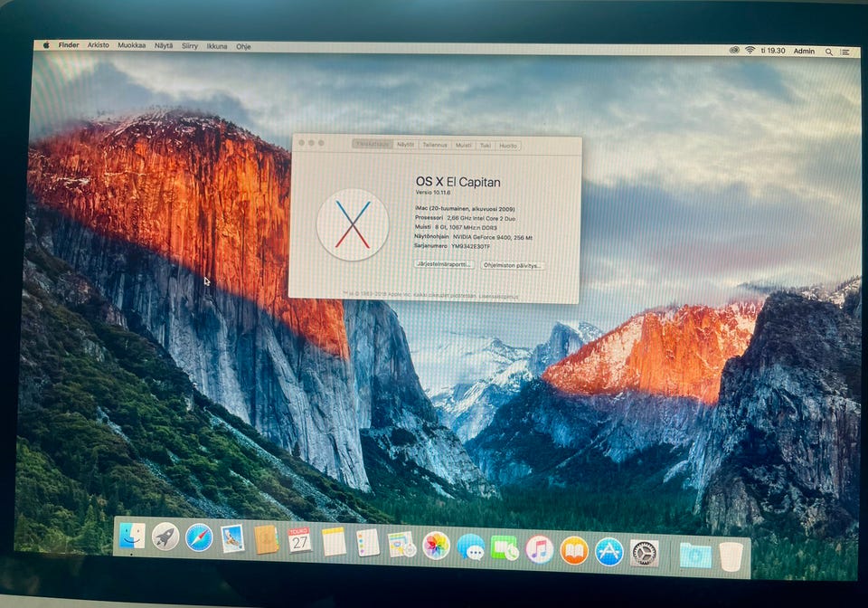
Task: Launch Photos pinwheel icon
Action: [x=436, y=546]
